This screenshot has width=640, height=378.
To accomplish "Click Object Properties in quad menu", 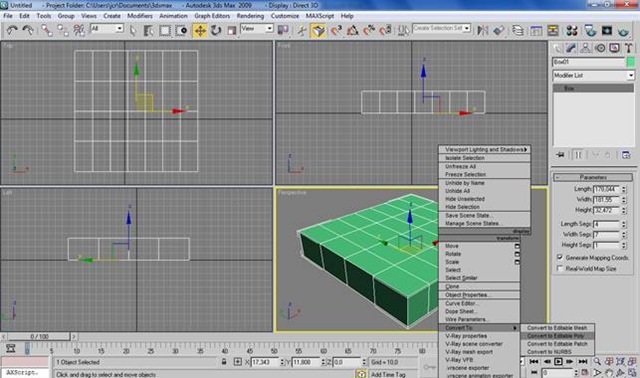I will tap(479, 295).
